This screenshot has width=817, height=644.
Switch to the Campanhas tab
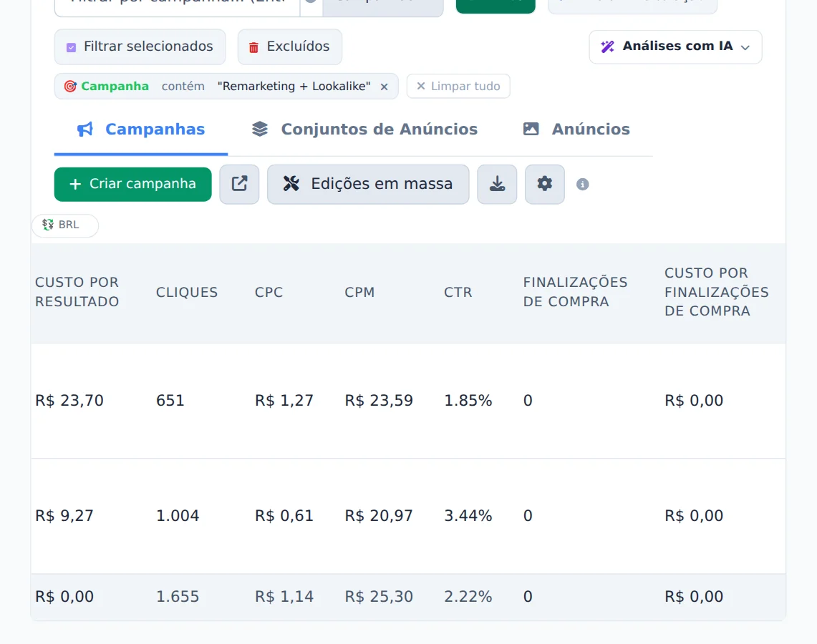(141, 129)
